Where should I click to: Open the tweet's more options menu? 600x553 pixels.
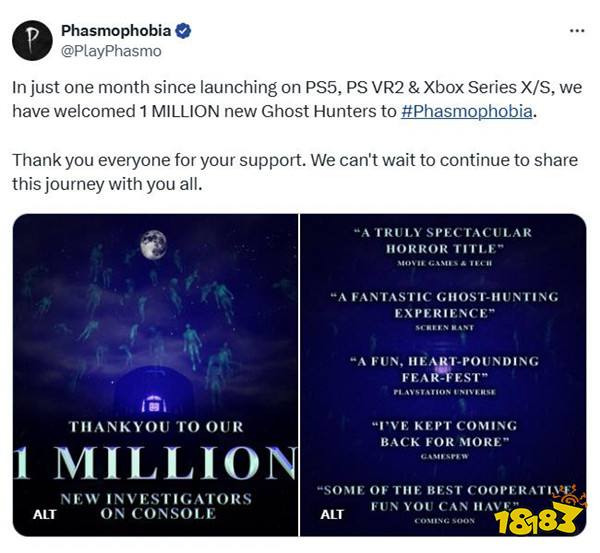(576, 31)
